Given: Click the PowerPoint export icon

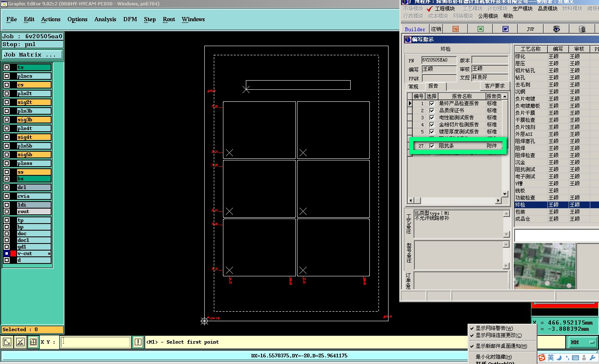Looking at the screenshot, I should (455, 29).
